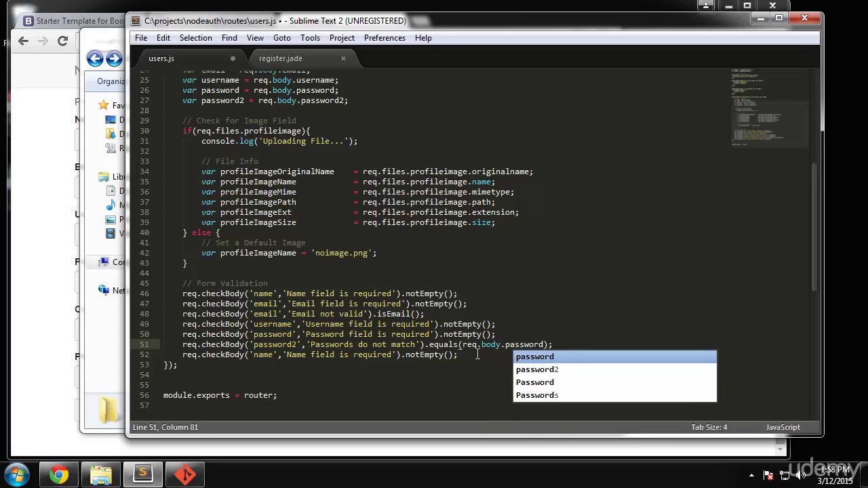Click the Sublime Text title bar icon

(136, 21)
